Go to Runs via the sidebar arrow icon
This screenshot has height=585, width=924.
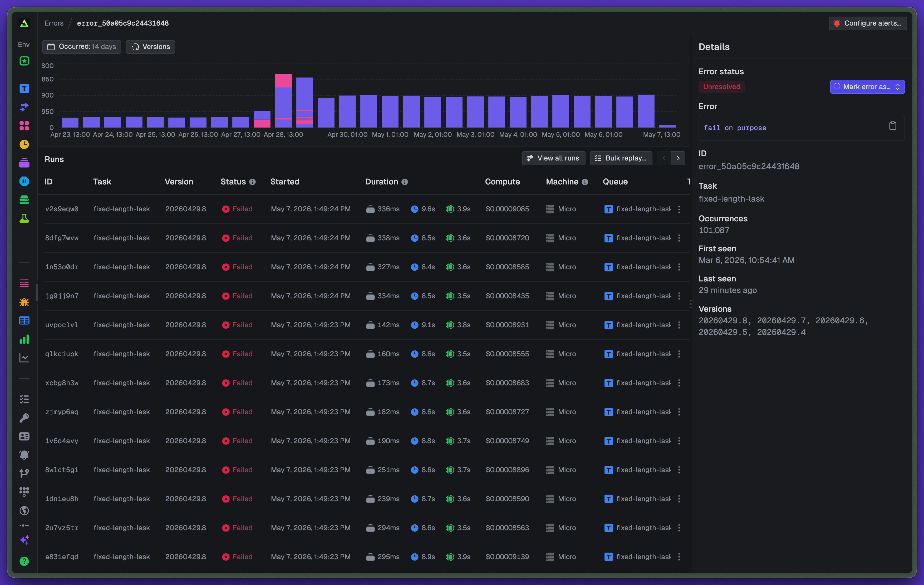coord(24,107)
